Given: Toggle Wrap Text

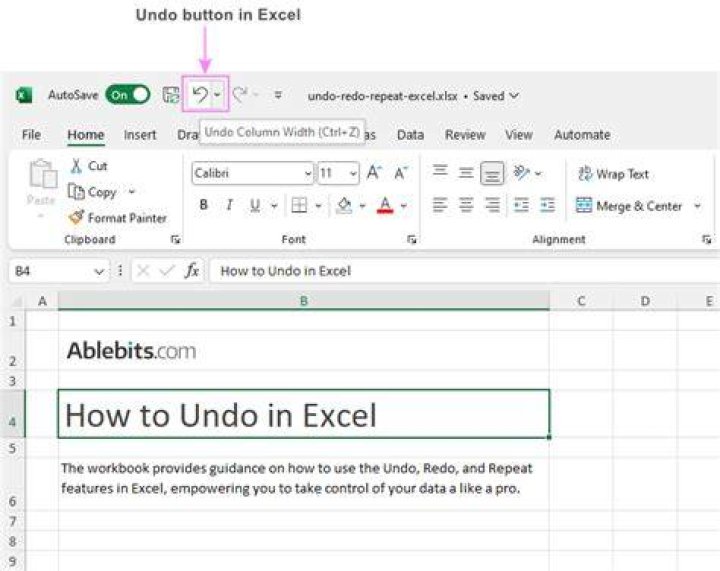Looking at the screenshot, I should [613, 174].
